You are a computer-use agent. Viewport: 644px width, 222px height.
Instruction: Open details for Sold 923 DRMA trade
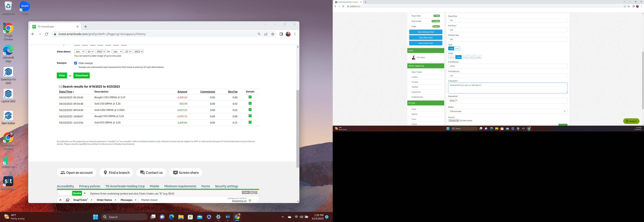[x=250, y=122]
